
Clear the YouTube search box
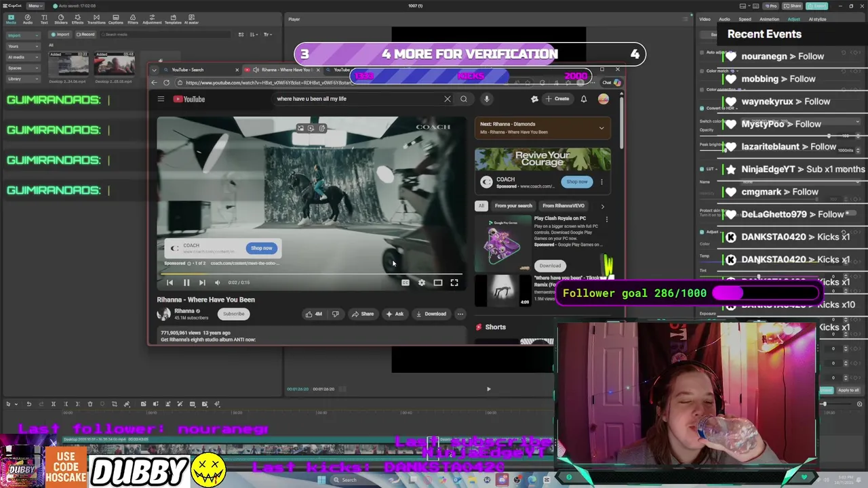(448, 99)
